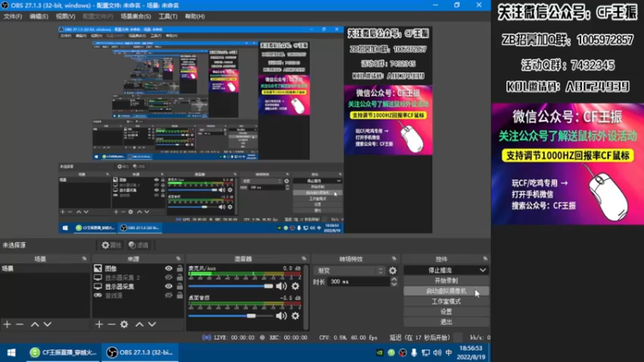
Task: Remove selected source with the 来源 panel minus button
Action: pos(111,324)
